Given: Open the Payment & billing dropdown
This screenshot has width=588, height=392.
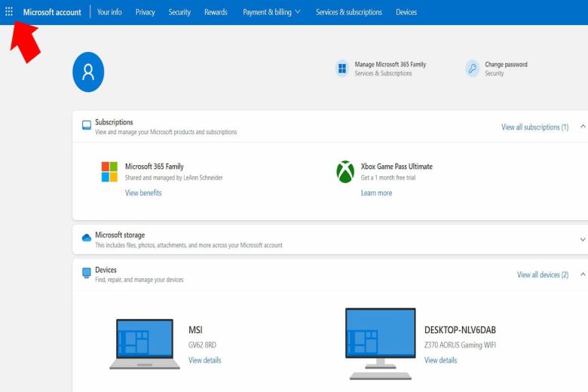Looking at the screenshot, I should click(271, 12).
